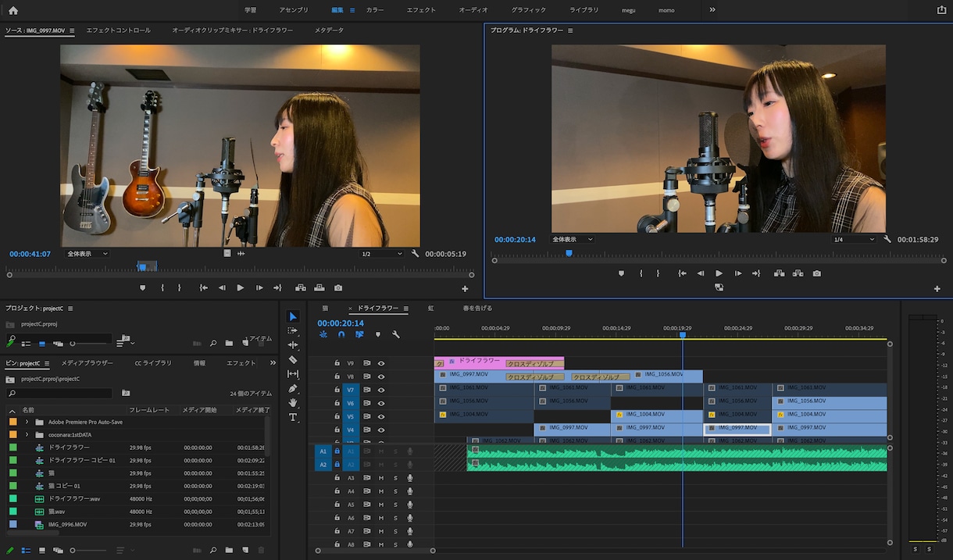
Task: Click the Lift button in Program monitor
Action: coord(779,273)
